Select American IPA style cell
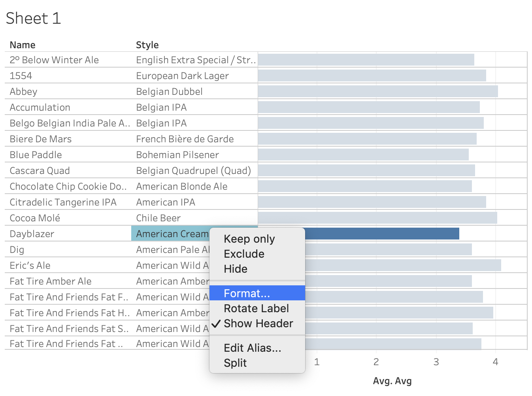Viewport: 532px width, 396px height. pos(166,202)
